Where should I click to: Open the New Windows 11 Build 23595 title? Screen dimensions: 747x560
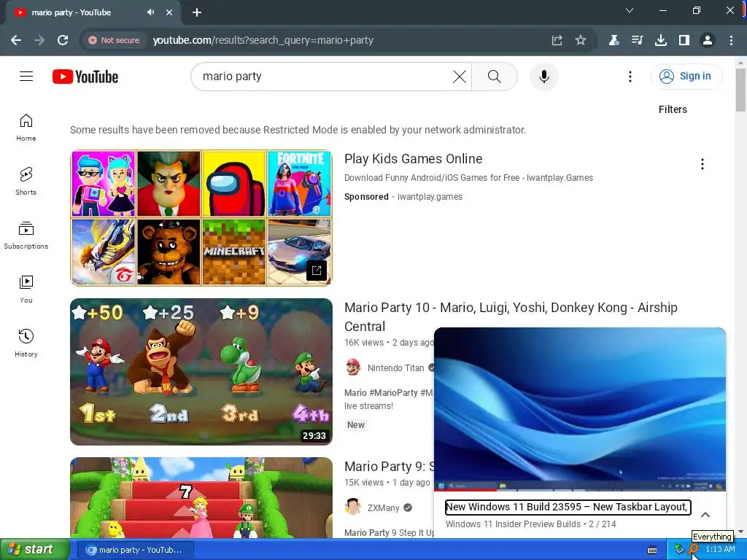567,507
